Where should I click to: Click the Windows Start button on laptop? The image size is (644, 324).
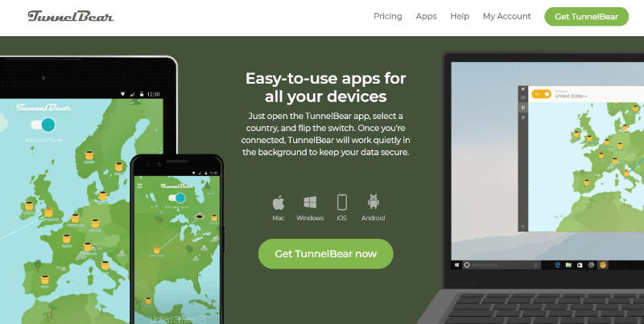[456, 265]
